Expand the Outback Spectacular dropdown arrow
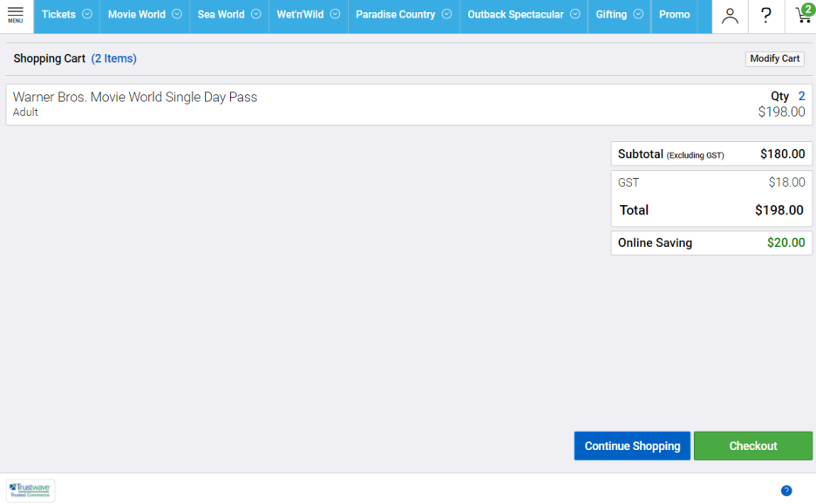 [x=575, y=14]
